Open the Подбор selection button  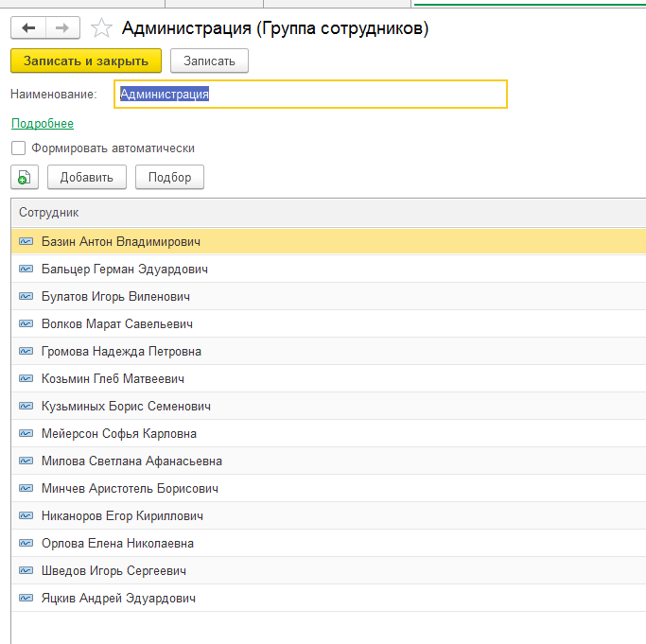tap(169, 178)
